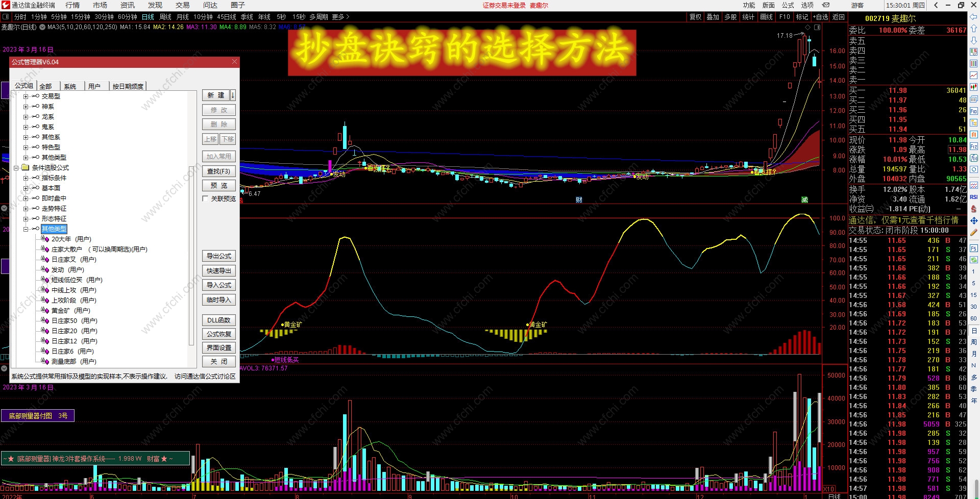Switch chart period to 60分钟

point(127,17)
